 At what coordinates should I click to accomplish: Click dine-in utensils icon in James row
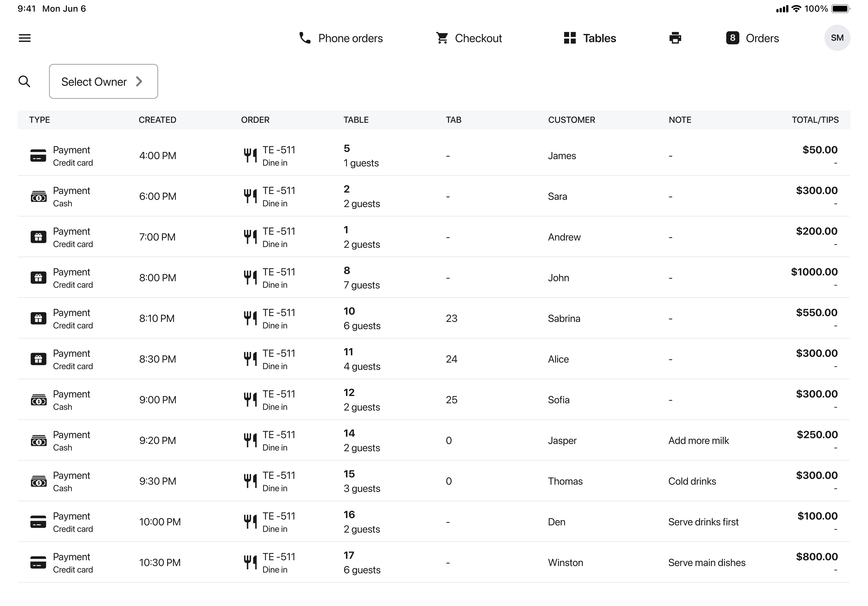point(250,156)
